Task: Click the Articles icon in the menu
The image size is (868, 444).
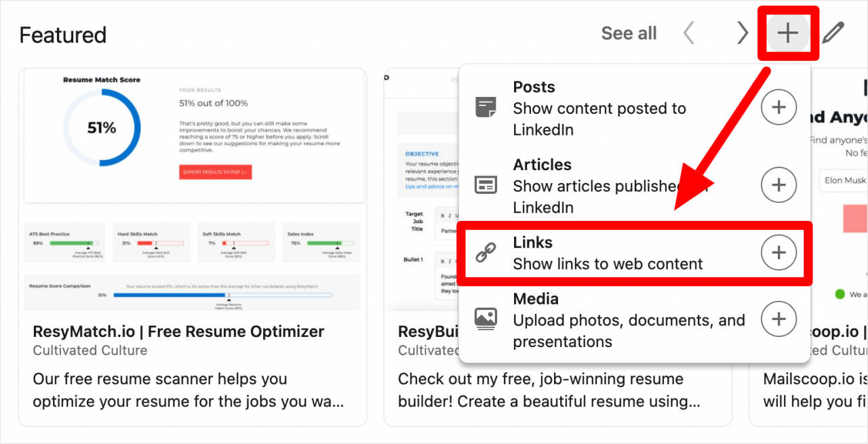Action: (486, 183)
